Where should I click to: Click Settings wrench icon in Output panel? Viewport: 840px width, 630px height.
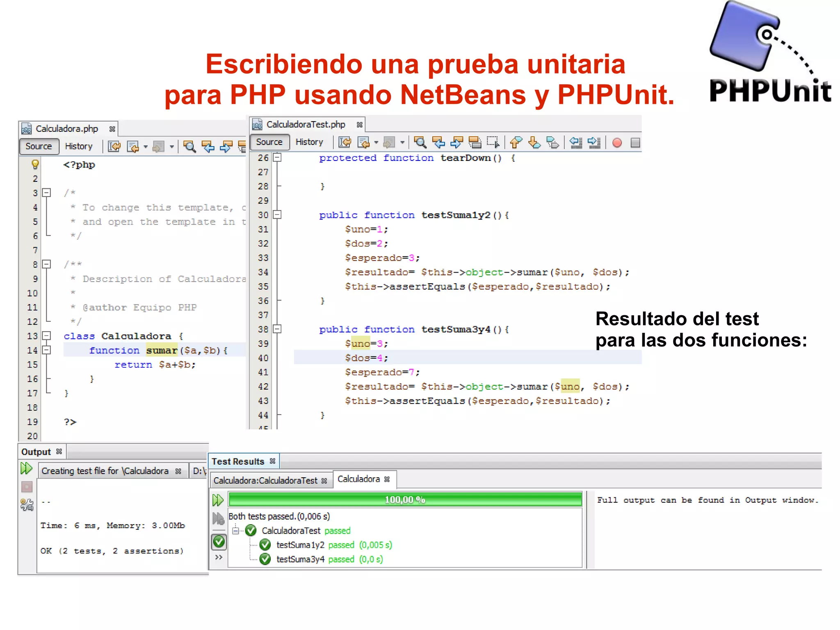point(27,505)
